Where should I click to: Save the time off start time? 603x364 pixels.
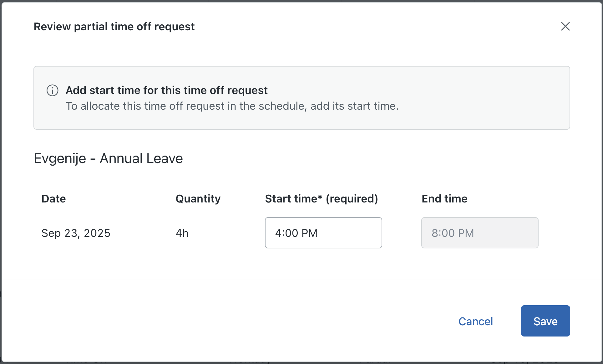point(545,321)
